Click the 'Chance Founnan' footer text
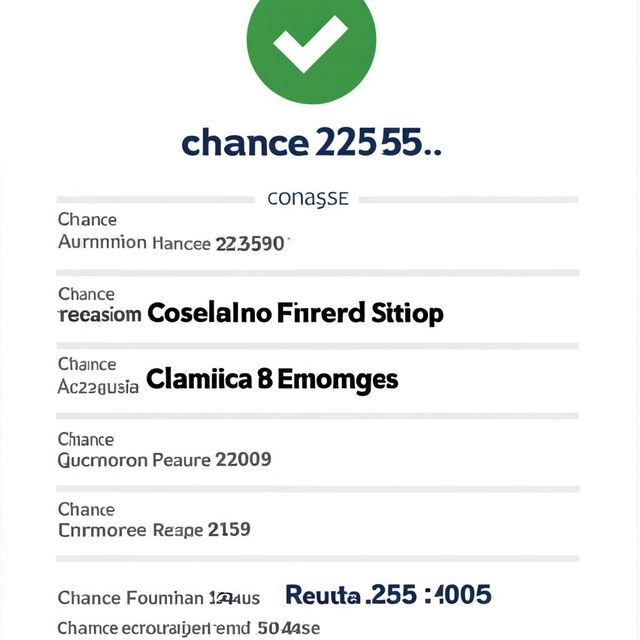640x640 pixels. click(133, 598)
